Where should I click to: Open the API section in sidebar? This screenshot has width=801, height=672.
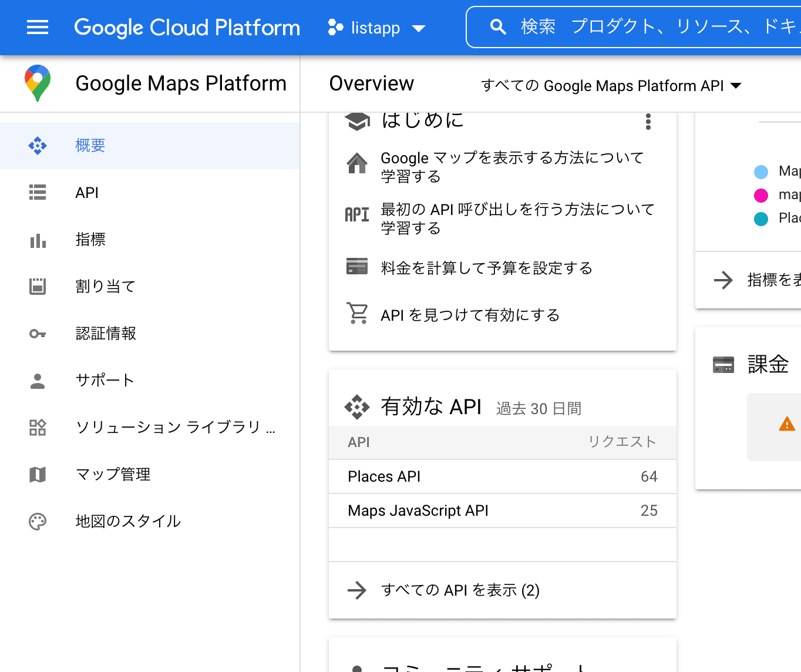click(x=150, y=193)
